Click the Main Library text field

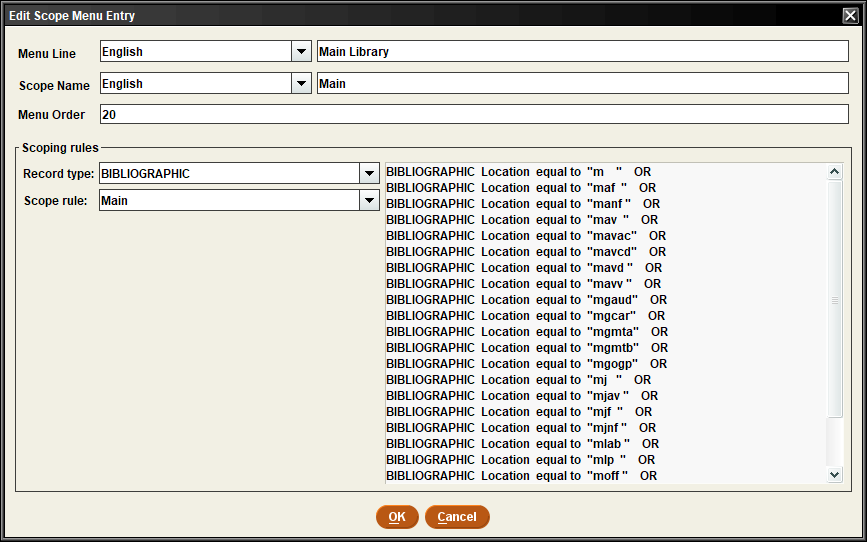[x=582, y=52]
